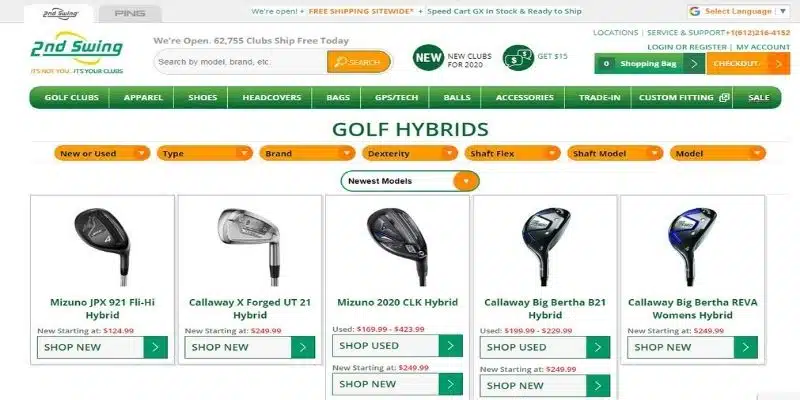Click the Login or Register link
The width and height of the screenshot is (800, 400).
(x=687, y=47)
